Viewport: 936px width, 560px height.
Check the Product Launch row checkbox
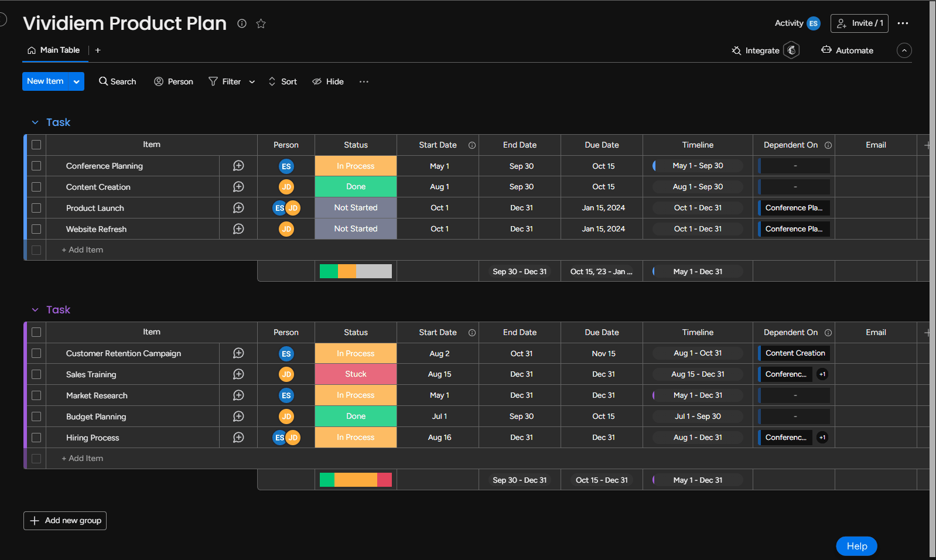point(36,208)
